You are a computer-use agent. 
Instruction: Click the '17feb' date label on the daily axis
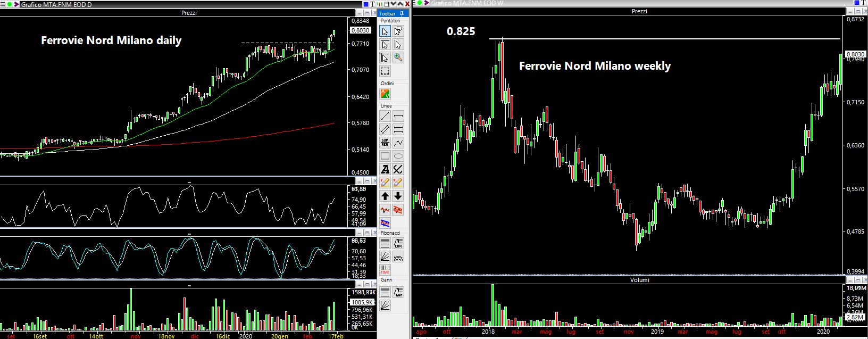[335, 336]
